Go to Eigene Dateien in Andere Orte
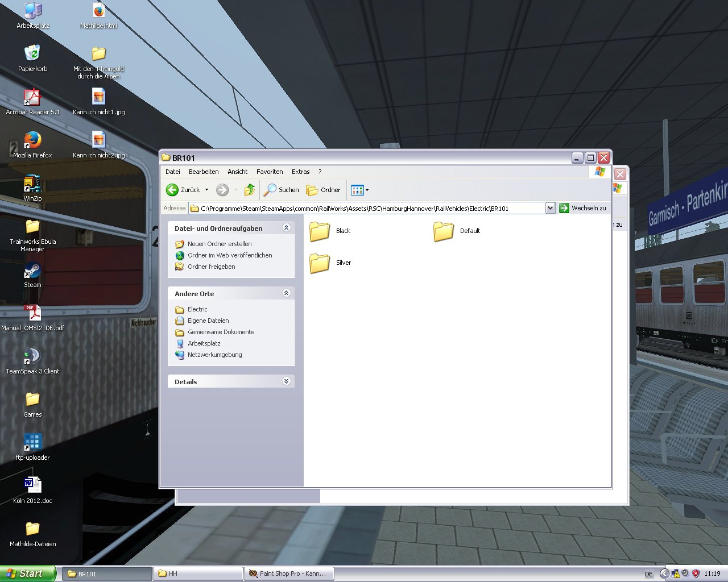Screen dimensions: 728x582 tap(208, 321)
